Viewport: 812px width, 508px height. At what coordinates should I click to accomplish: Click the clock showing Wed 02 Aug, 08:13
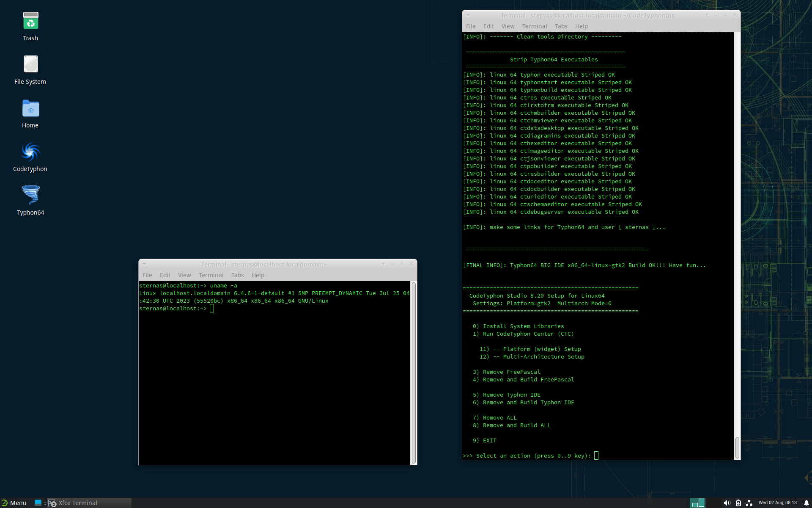[777, 502]
